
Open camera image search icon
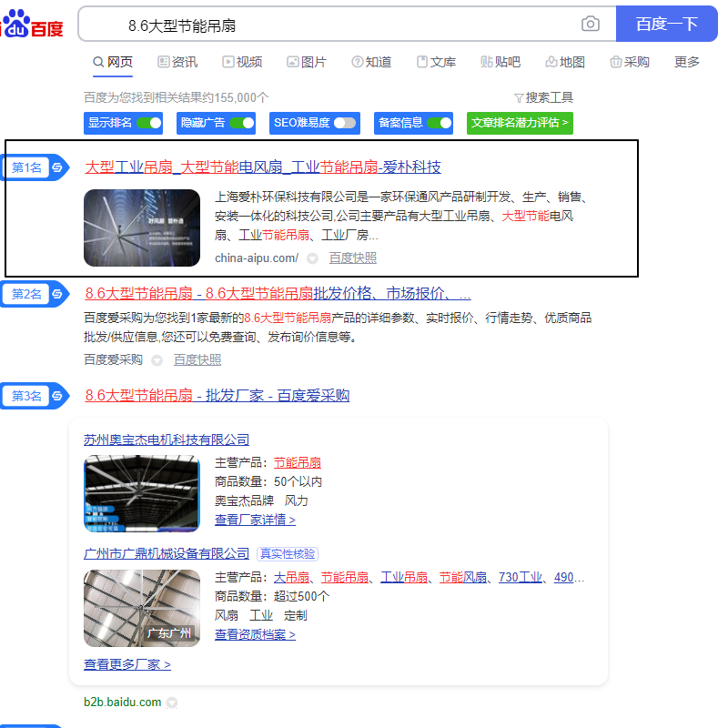(x=590, y=24)
